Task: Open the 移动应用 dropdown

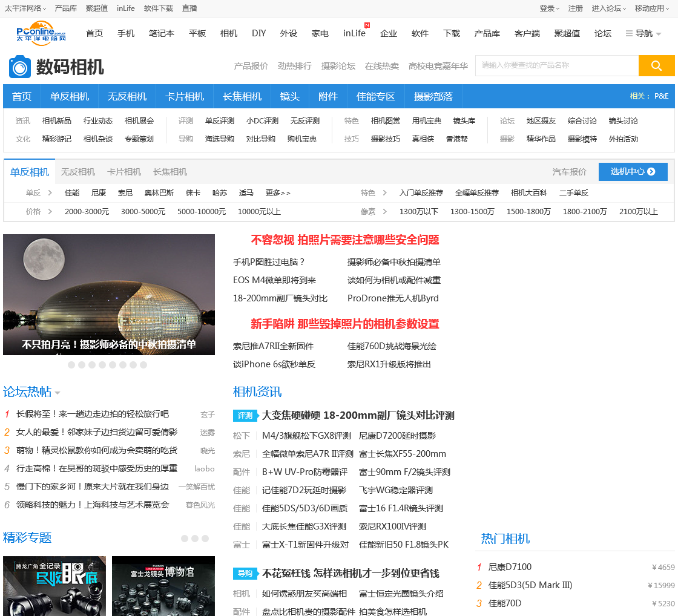Action: click(x=652, y=8)
